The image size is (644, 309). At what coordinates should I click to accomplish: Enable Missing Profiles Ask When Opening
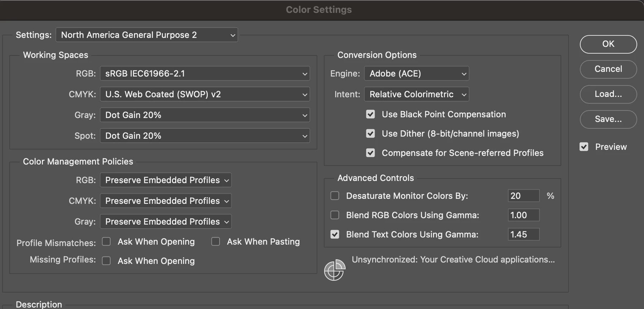tap(106, 261)
